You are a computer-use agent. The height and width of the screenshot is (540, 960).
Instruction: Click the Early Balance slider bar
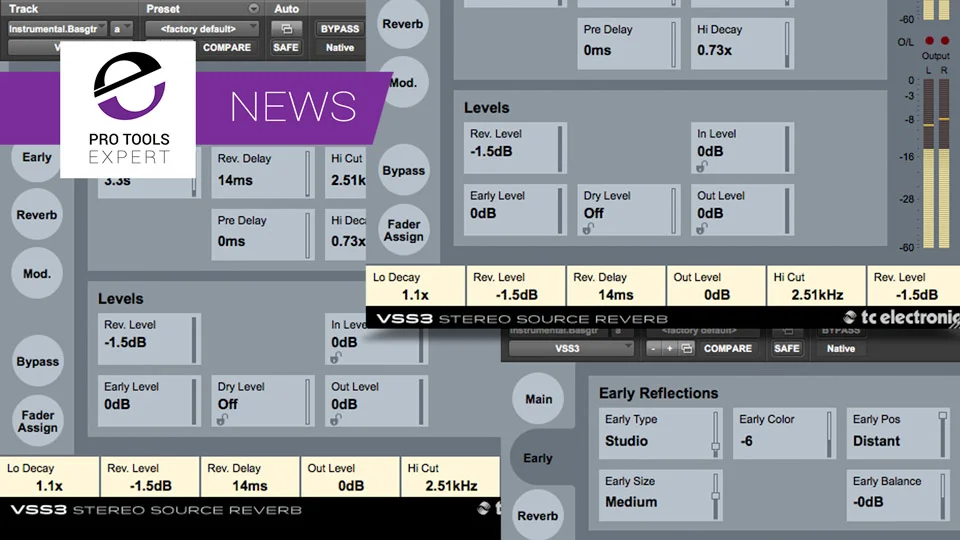943,496
